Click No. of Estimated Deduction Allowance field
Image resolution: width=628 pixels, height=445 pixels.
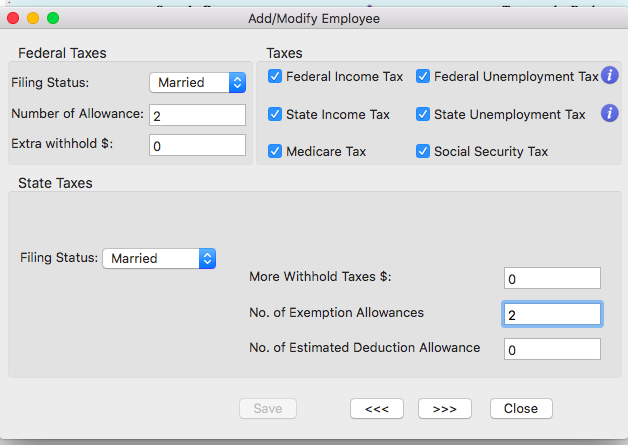(x=552, y=349)
